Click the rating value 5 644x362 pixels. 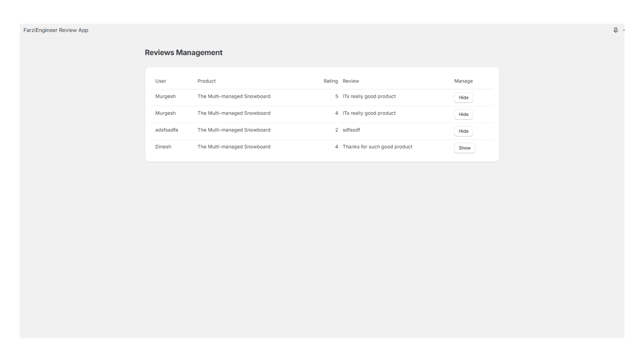pos(336,97)
